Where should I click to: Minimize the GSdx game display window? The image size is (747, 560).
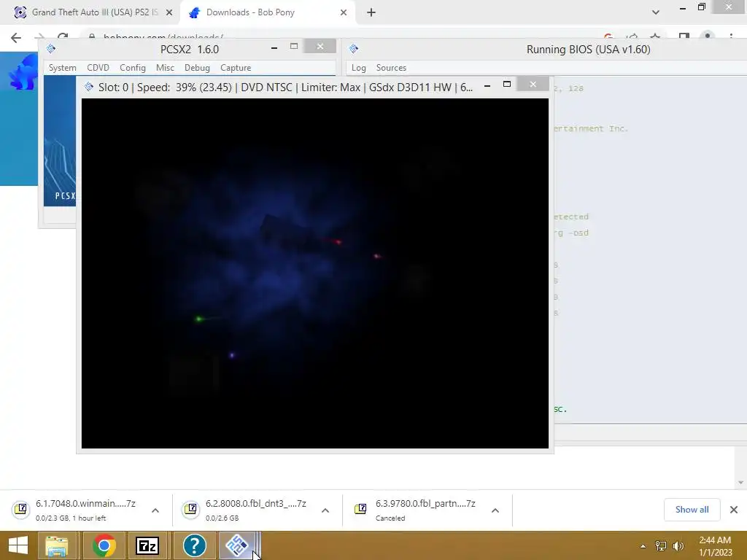[x=487, y=86]
